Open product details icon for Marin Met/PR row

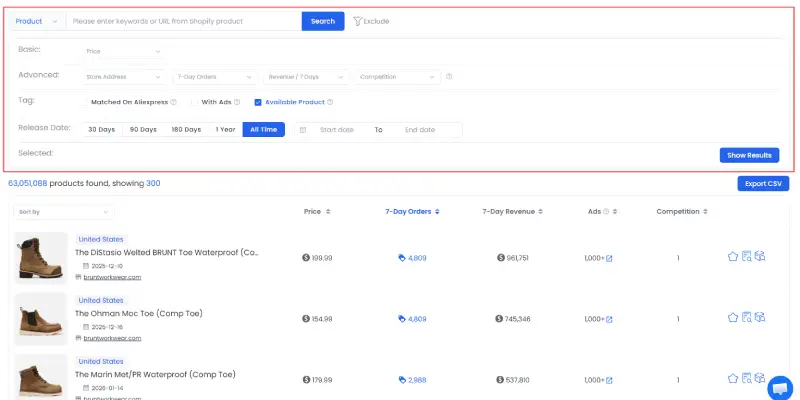point(746,378)
